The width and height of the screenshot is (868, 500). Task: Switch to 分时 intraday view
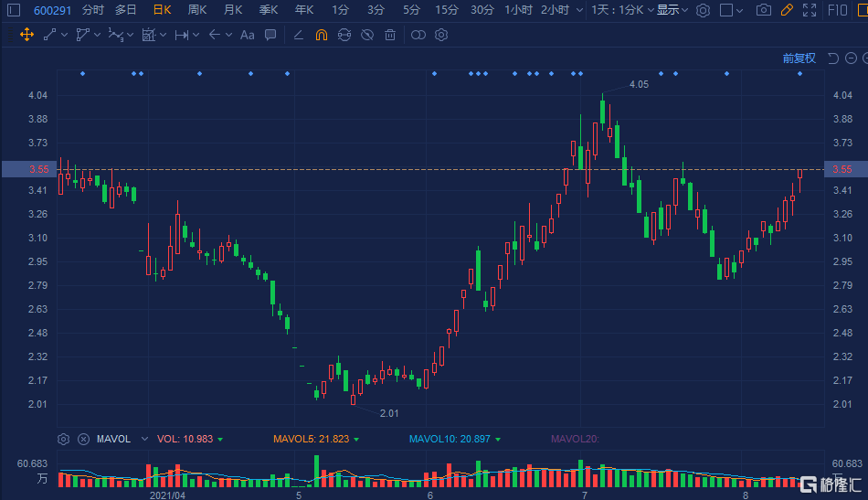click(x=92, y=10)
